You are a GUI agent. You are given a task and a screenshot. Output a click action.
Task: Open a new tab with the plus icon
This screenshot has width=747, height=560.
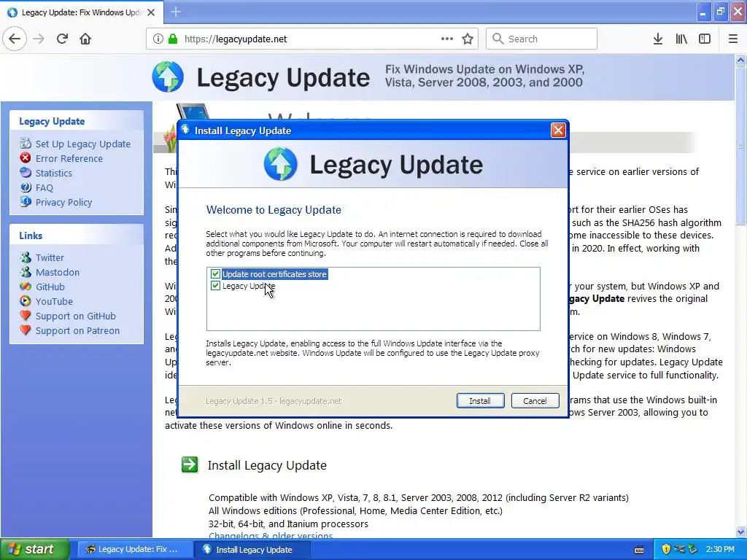(x=176, y=12)
